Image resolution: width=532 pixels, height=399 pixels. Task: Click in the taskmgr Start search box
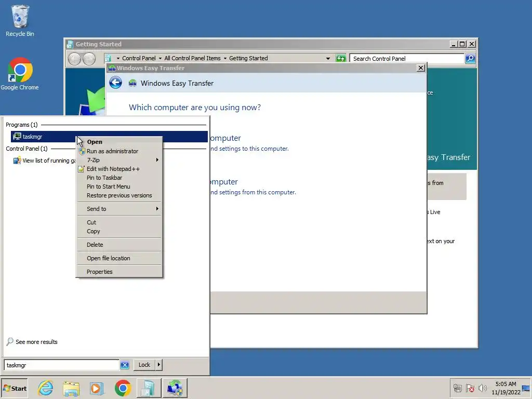point(61,365)
